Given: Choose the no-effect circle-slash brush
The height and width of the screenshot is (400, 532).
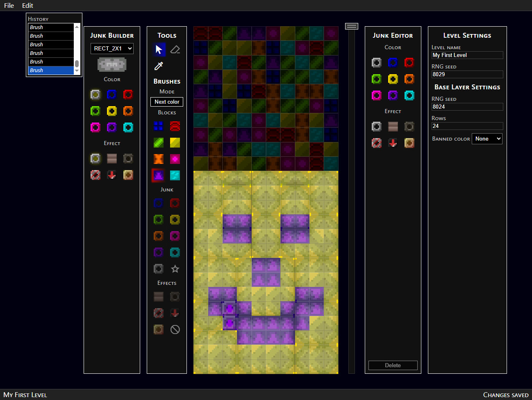Looking at the screenshot, I should [175, 330].
